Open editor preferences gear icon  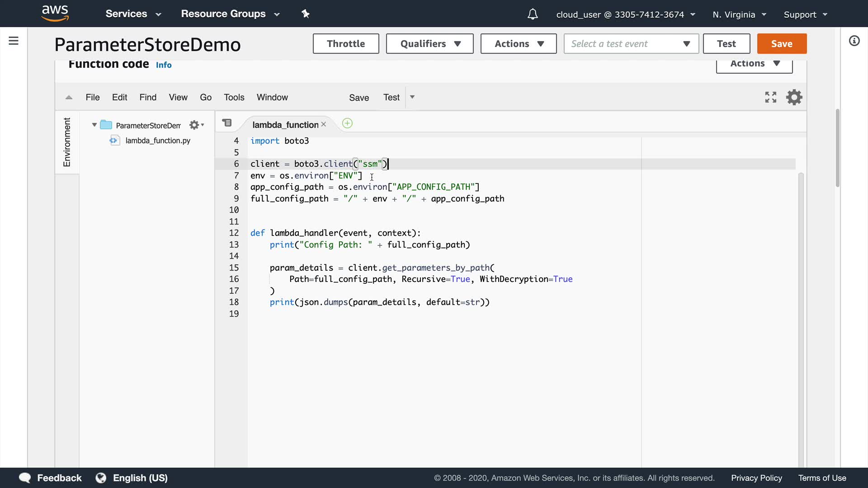(x=794, y=97)
